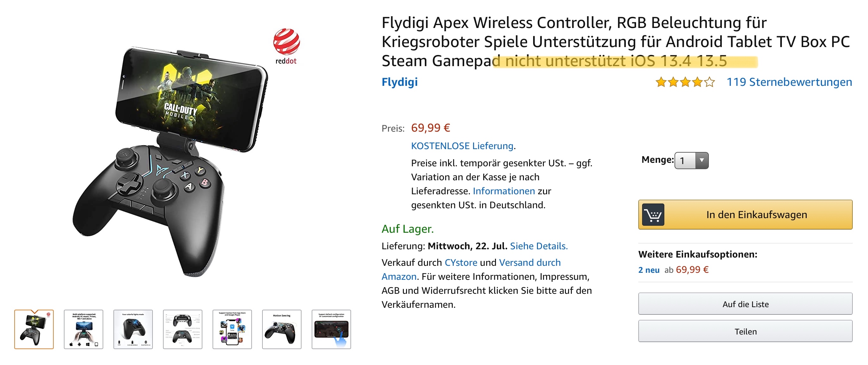Click 'KOSTENLOSE Lieferung' link
The image size is (868, 365).
[x=462, y=146]
